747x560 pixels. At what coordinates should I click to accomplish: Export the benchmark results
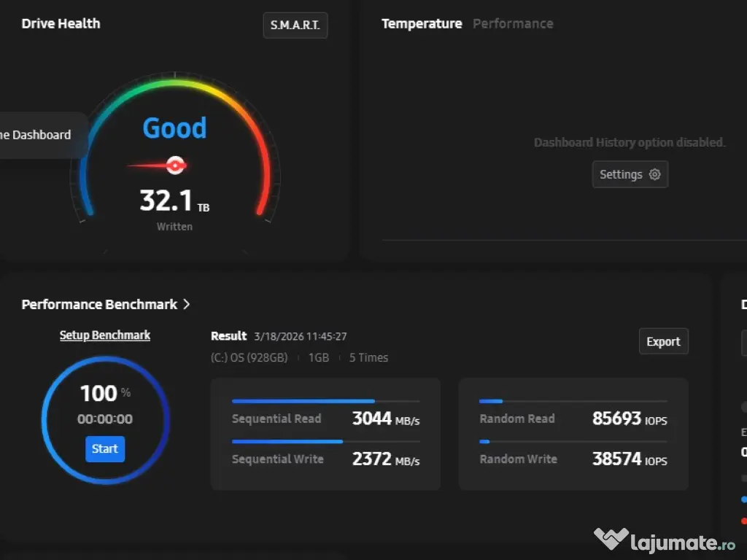coord(663,341)
